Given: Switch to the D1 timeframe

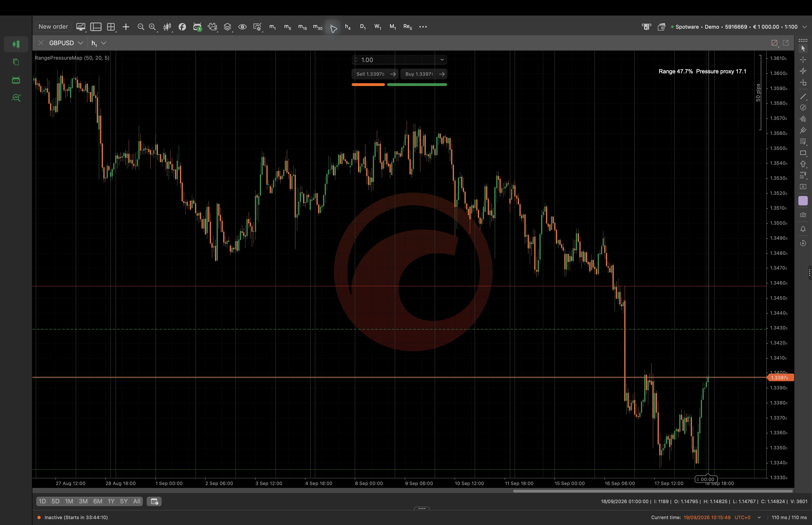Looking at the screenshot, I should point(363,27).
